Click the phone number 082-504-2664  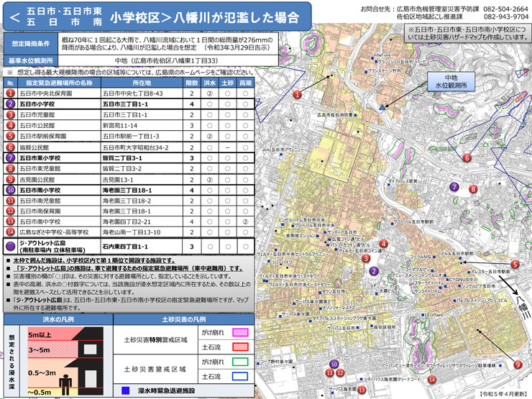(506, 9)
